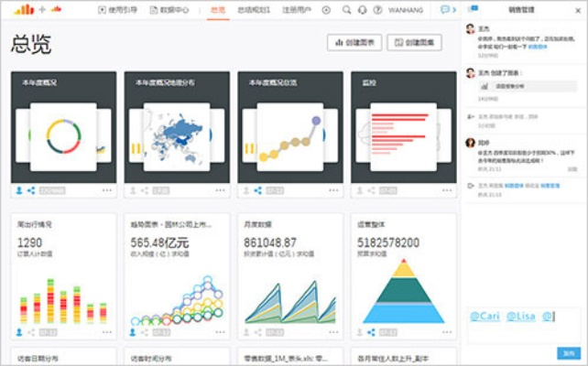This screenshot has height=366, width=588.
Task: Open more options on 监控 card
Action: (449, 190)
